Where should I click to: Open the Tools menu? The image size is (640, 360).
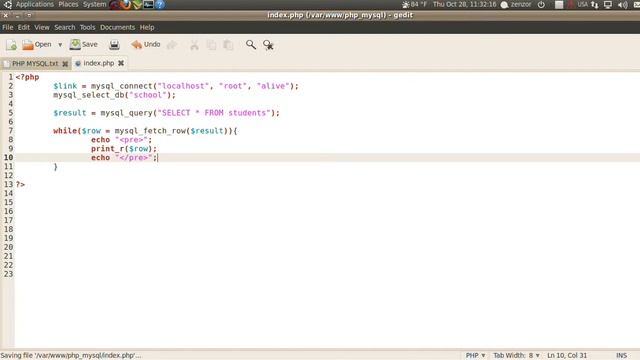(87, 27)
